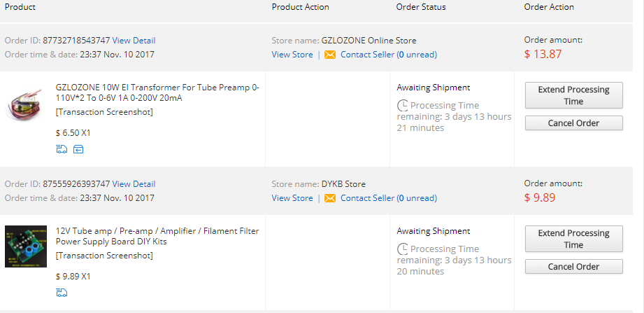Cancel the GZLOZONE transformer order
This screenshot has height=313, width=644.
click(x=573, y=123)
